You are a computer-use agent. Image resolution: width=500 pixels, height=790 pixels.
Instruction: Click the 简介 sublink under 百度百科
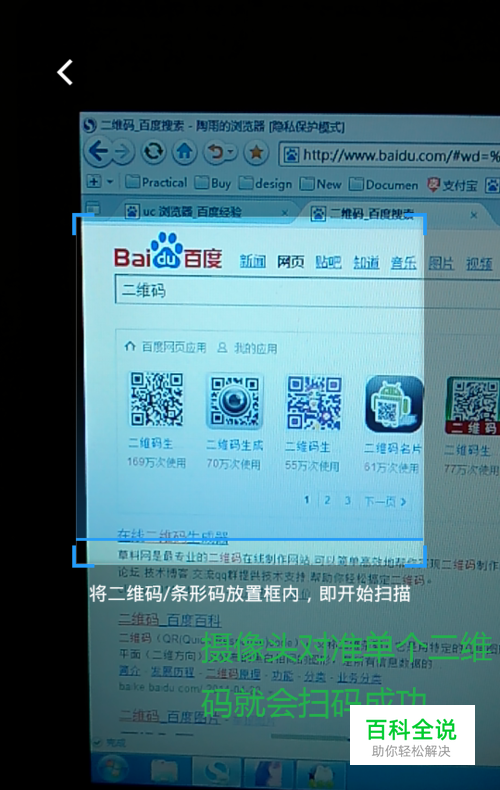pos(130,671)
